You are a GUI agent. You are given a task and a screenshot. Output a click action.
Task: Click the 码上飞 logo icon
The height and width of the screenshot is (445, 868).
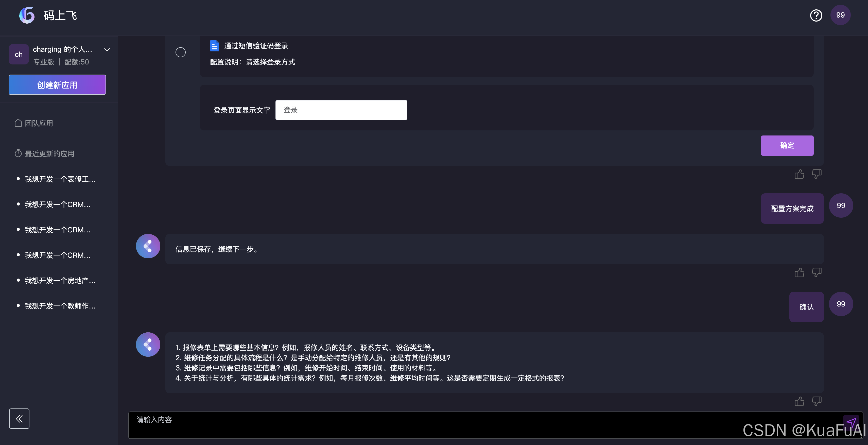(27, 15)
